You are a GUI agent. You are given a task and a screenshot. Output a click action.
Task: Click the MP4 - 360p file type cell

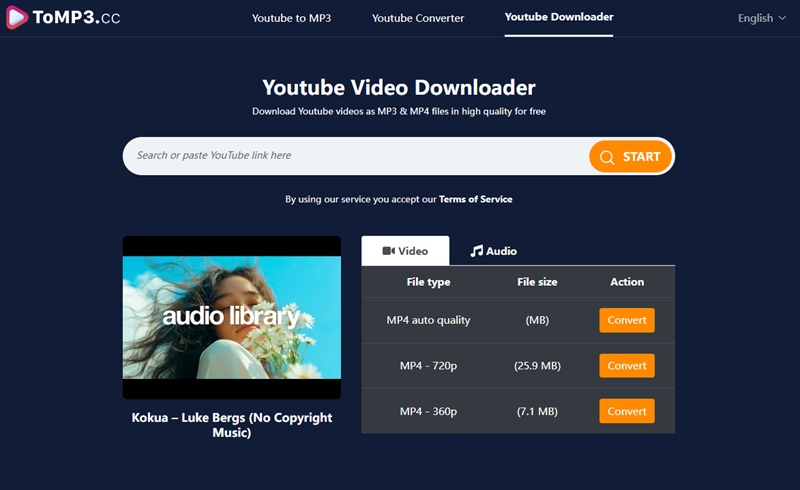point(428,411)
